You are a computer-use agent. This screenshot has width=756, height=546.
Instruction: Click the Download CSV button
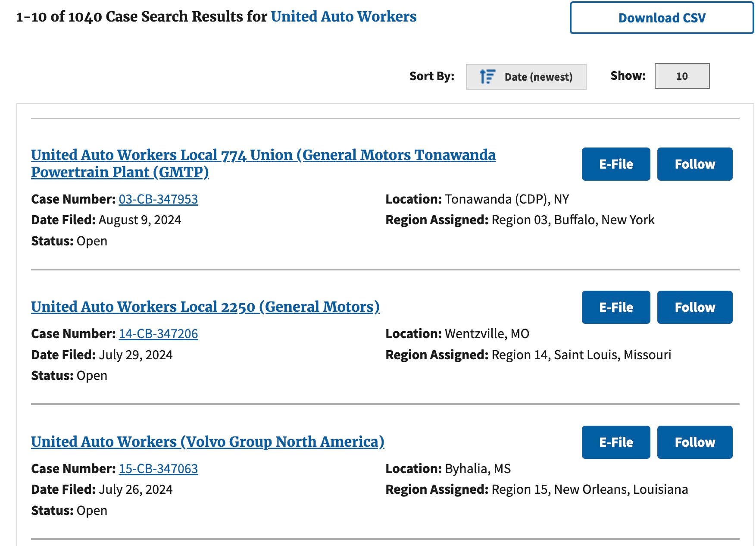[662, 18]
